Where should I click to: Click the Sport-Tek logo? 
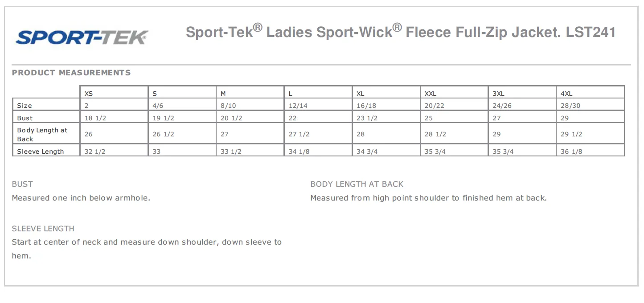(x=82, y=37)
